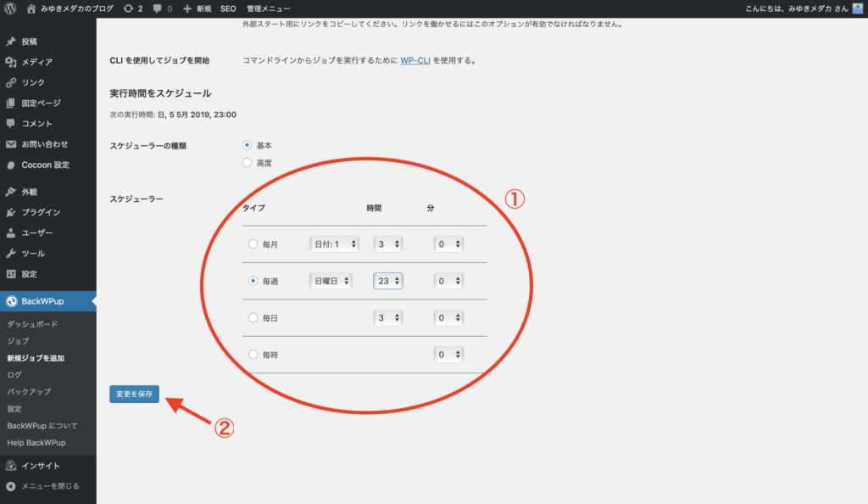868x504 pixels.
Task: Click the home icon in admin bar
Action: (x=31, y=8)
